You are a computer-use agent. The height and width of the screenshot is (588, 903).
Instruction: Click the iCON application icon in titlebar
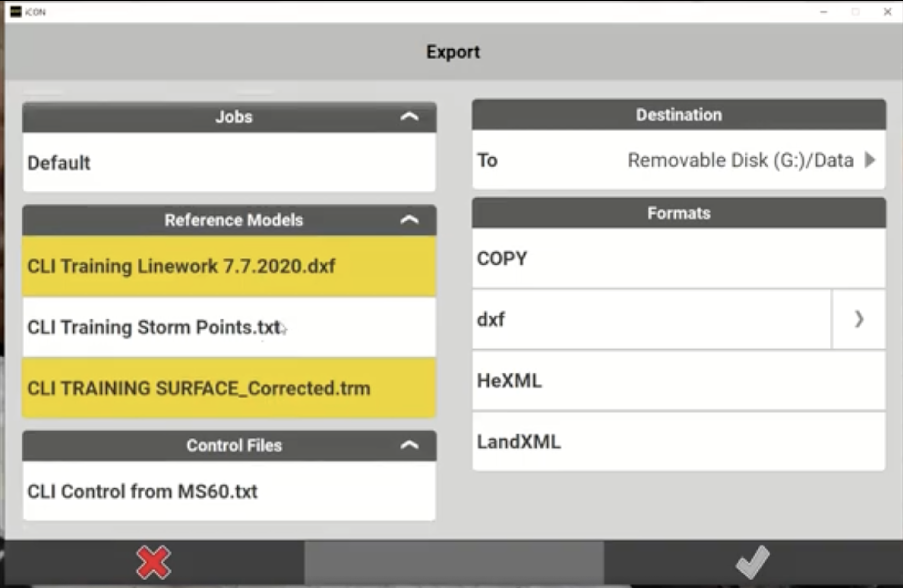point(15,11)
